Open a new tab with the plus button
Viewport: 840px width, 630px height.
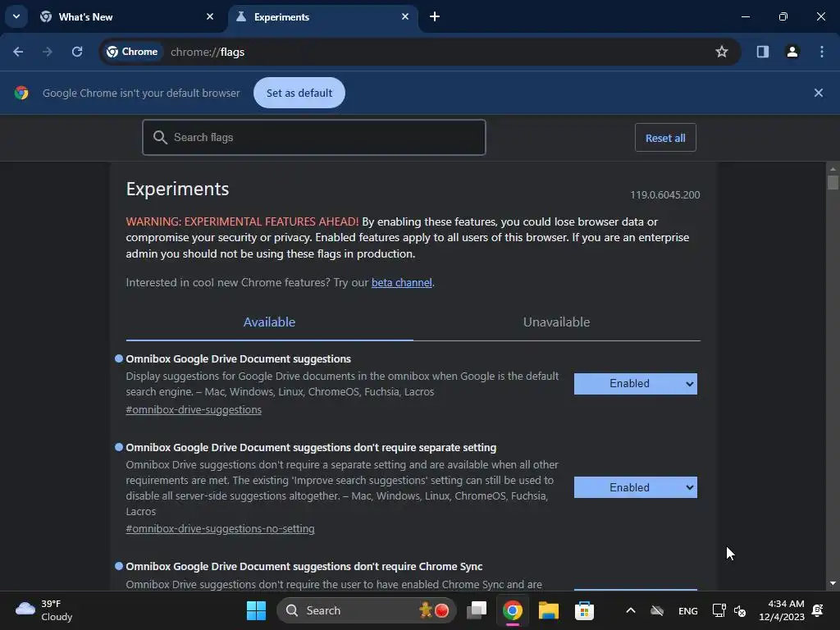click(x=435, y=16)
